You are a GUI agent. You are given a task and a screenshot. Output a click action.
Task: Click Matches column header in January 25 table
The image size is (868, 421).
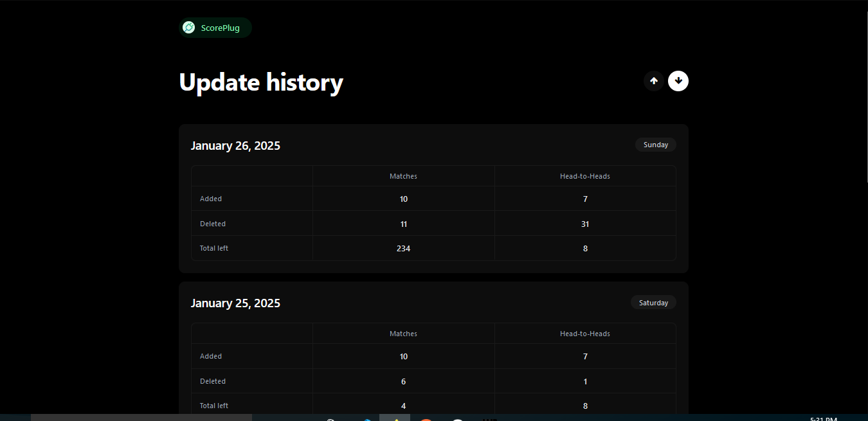click(403, 334)
